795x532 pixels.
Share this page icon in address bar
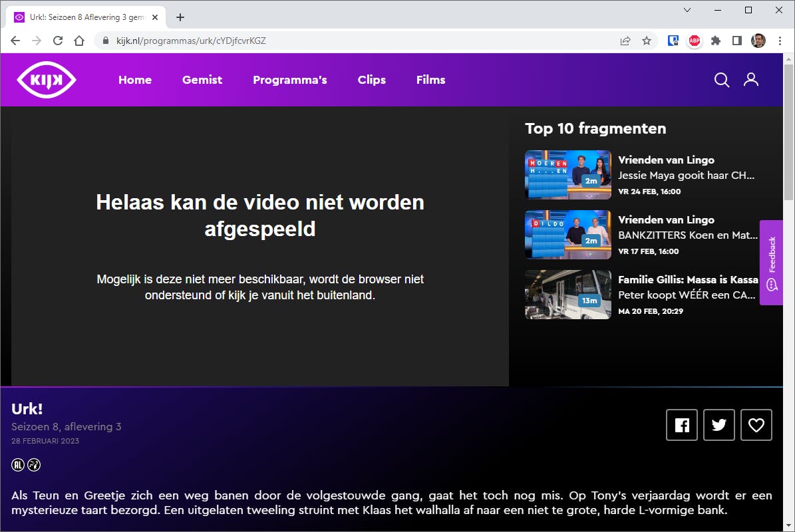pos(625,41)
